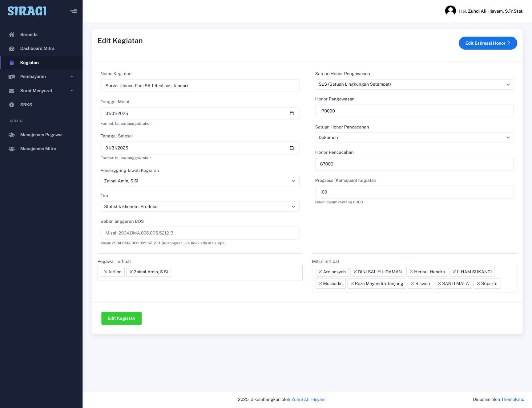Go to Dashboard Mitra page
Image resolution: width=532 pixels, height=408 pixels.
[x=37, y=48]
